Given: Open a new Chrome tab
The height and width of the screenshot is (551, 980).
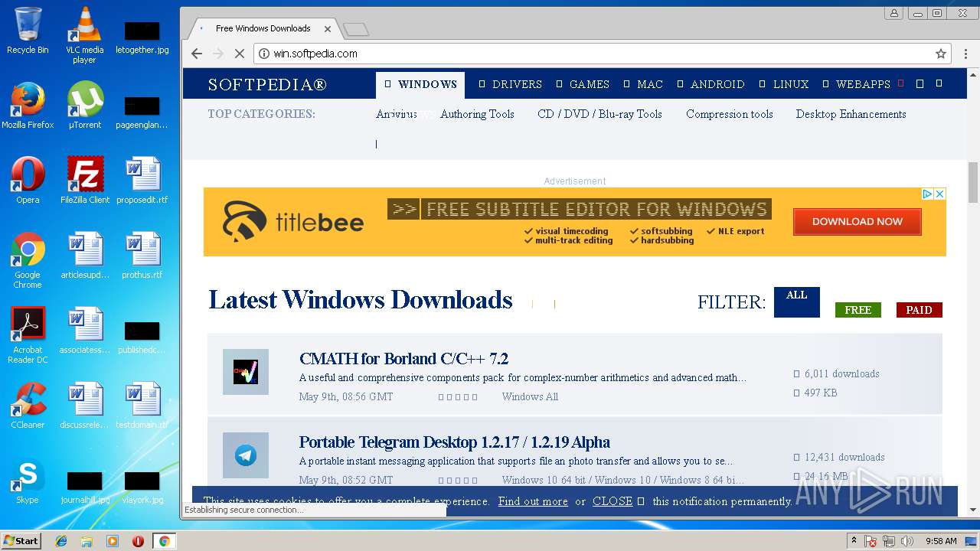Looking at the screenshot, I should [356, 29].
